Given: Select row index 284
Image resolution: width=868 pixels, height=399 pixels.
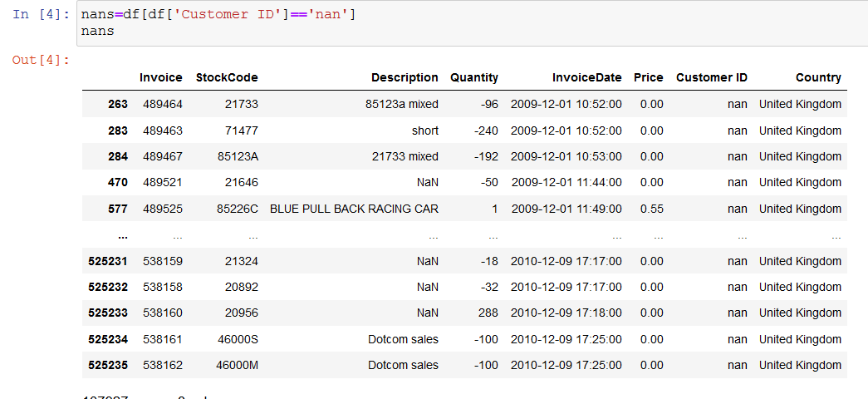Looking at the screenshot, I should tap(117, 157).
